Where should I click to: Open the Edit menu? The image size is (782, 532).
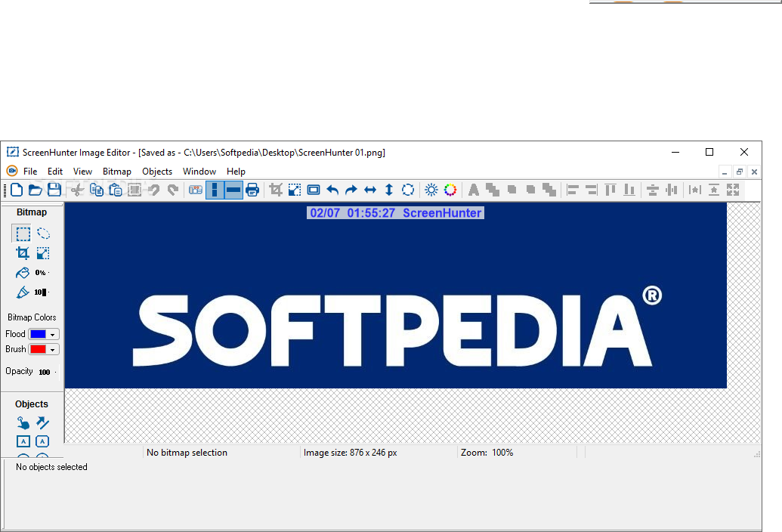[x=55, y=172]
